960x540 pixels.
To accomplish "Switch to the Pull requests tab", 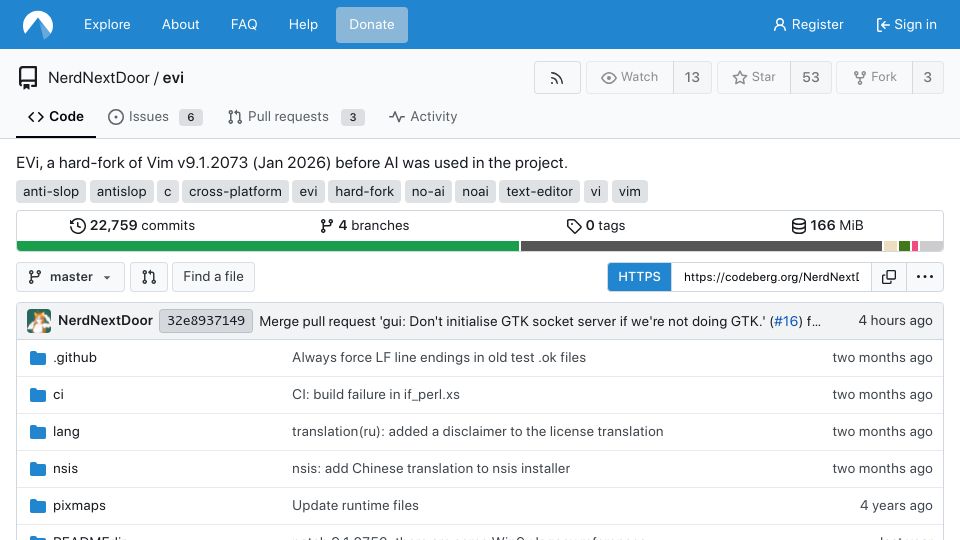I will (296, 117).
